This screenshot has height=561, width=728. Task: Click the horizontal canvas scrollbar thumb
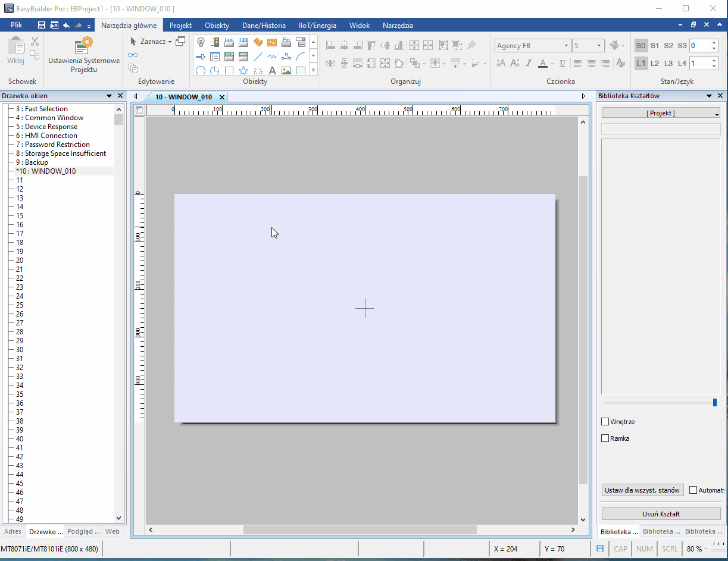pyautogui.click(x=360, y=529)
